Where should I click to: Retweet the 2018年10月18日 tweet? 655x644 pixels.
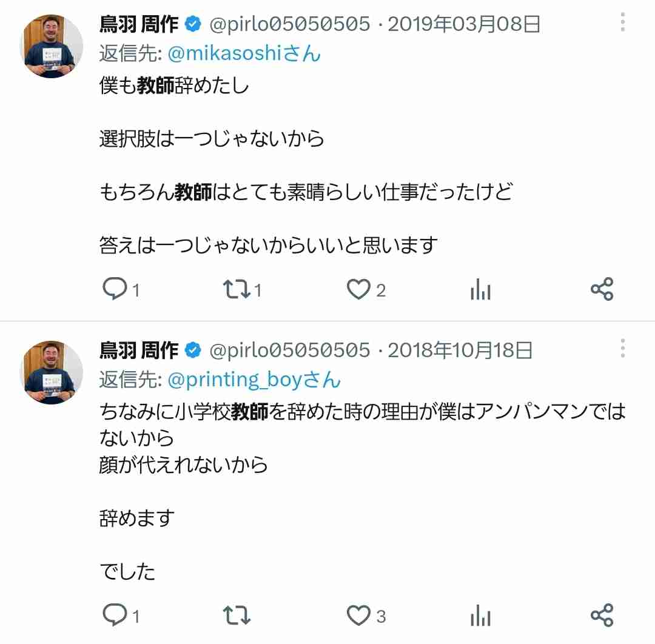[x=237, y=615]
